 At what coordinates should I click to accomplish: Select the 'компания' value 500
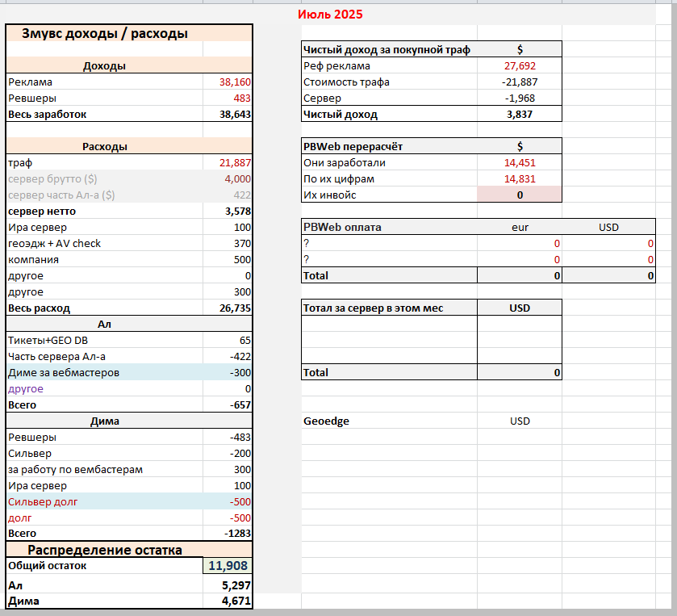(x=242, y=260)
